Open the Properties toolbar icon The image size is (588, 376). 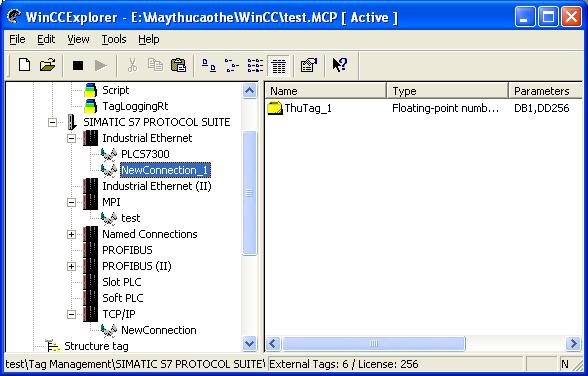(309, 65)
